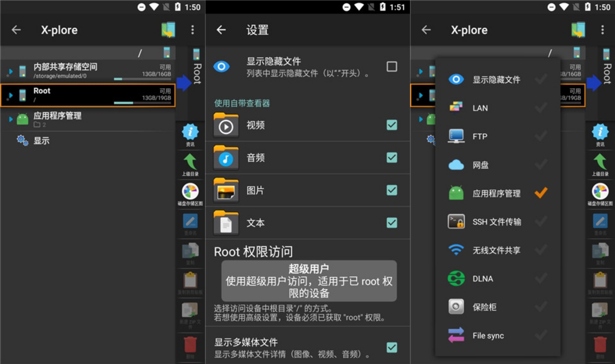The width and height of the screenshot is (615, 364).
Task: Select SSH 文件传输 in the popup menu
Action: point(498,222)
